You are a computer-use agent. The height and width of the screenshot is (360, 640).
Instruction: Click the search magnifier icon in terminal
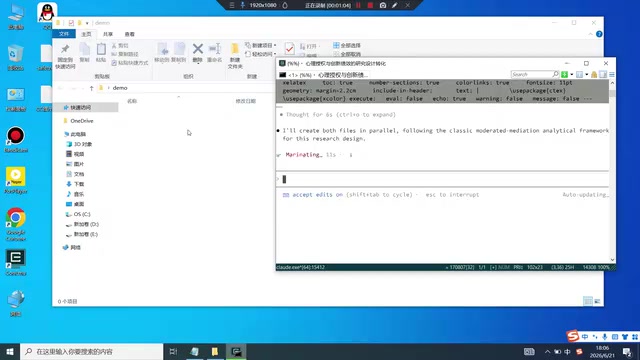coord(555,74)
